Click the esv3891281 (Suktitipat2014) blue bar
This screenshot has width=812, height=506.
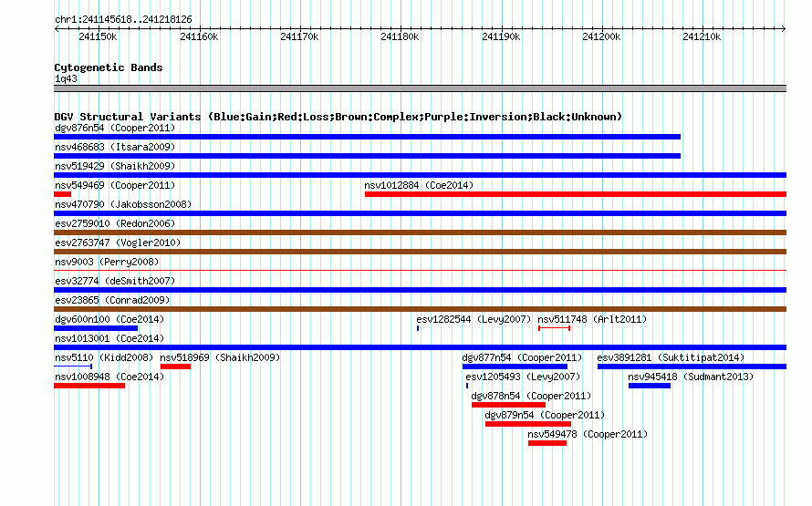coord(692,367)
